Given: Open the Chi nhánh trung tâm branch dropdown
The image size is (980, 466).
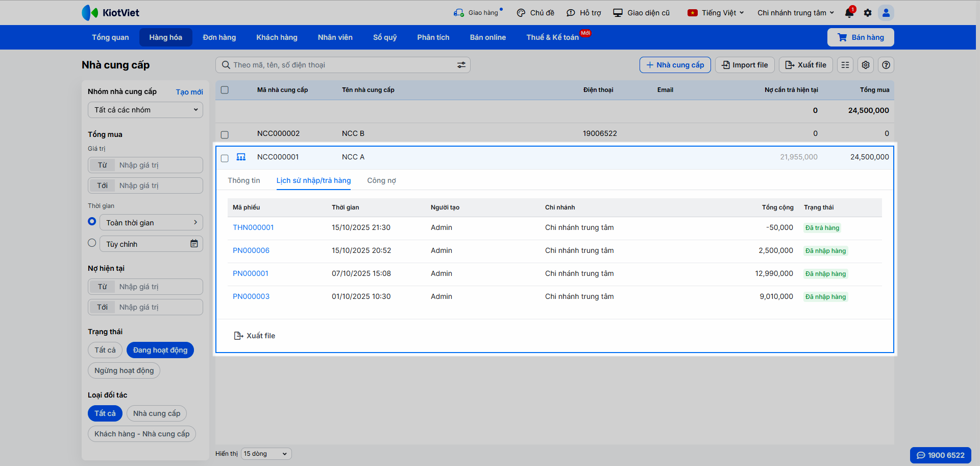Looking at the screenshot, I should click(795, 13).
